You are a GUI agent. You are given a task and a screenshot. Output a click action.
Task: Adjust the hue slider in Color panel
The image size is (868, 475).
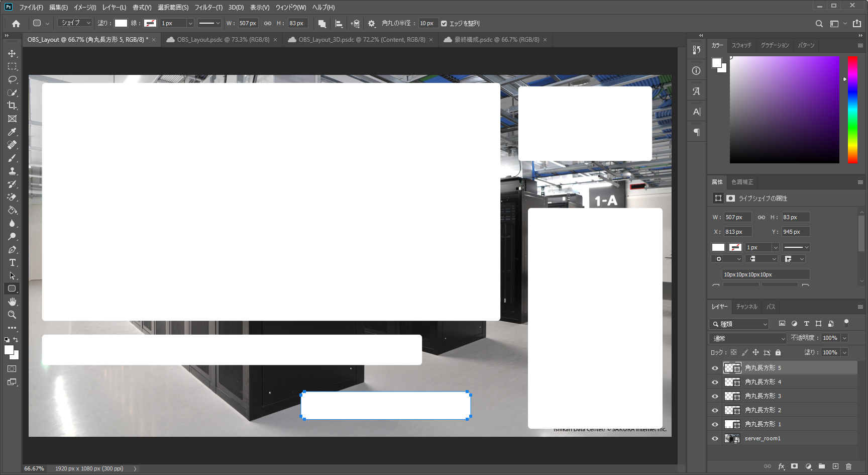click(x=853, y=110)
